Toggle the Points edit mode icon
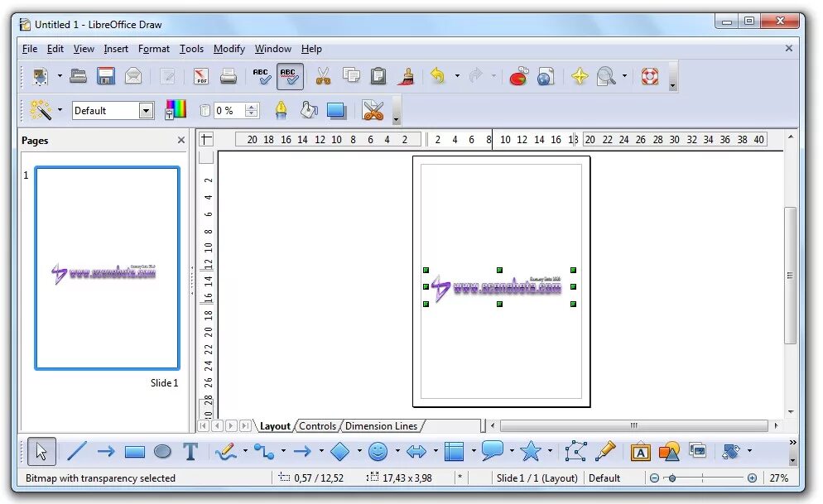This screenshot has width=823, height=504. point(575,451)
